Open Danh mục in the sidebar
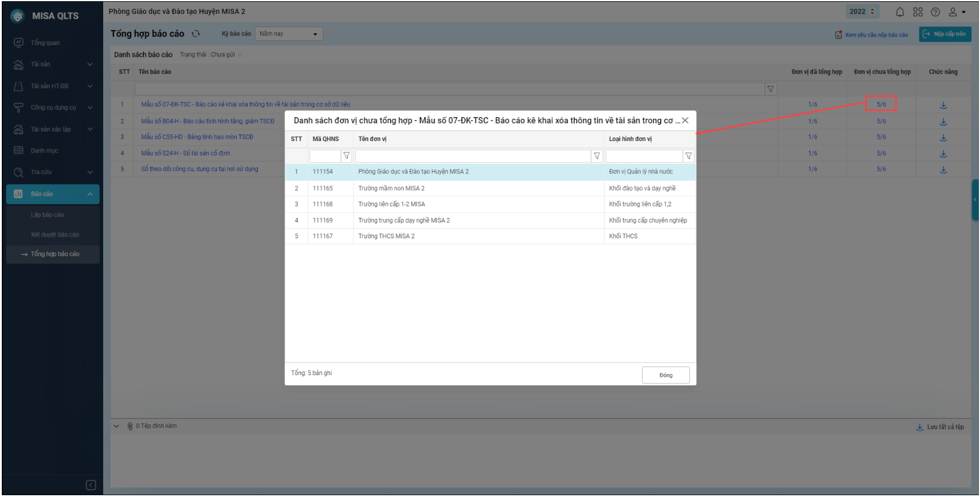 click(44, 151)
